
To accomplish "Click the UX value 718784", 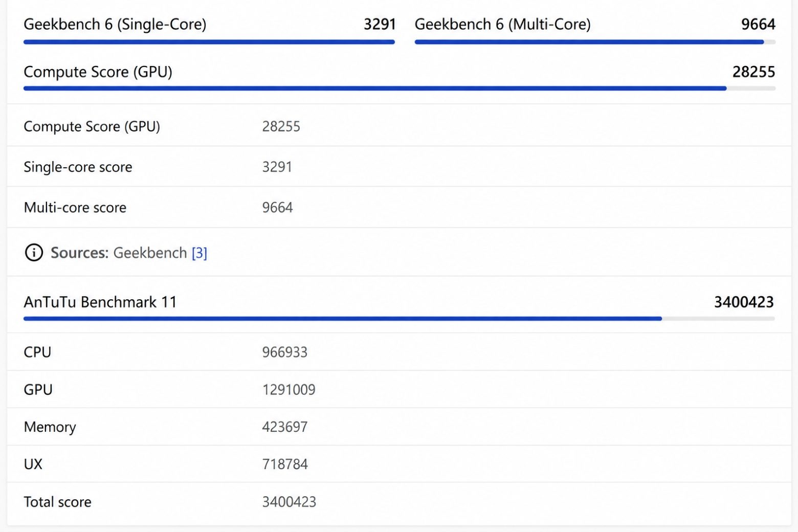I will 285,464.
